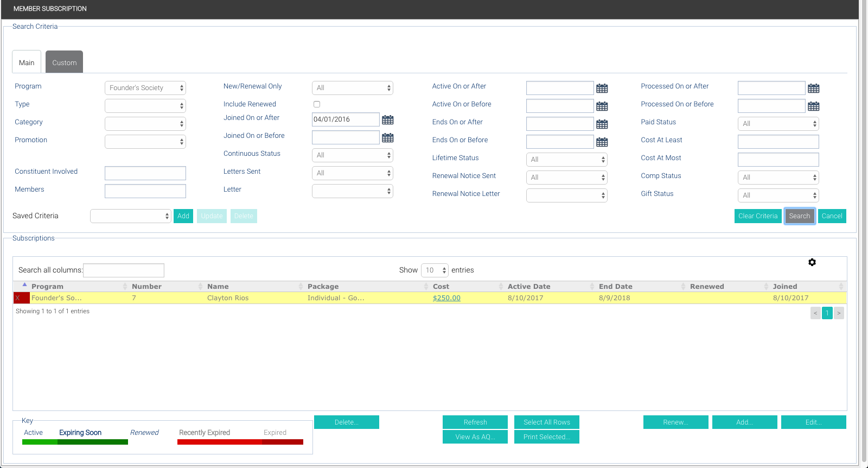The width and height of the screenshot is (868, 468).
Task: Open the Lifetime Status dropdown
Action: (566, 160)
